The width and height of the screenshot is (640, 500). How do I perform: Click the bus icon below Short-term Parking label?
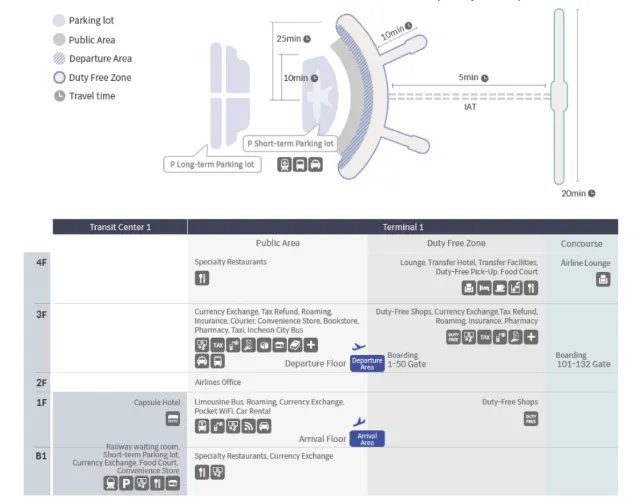[x=300, y=165]
